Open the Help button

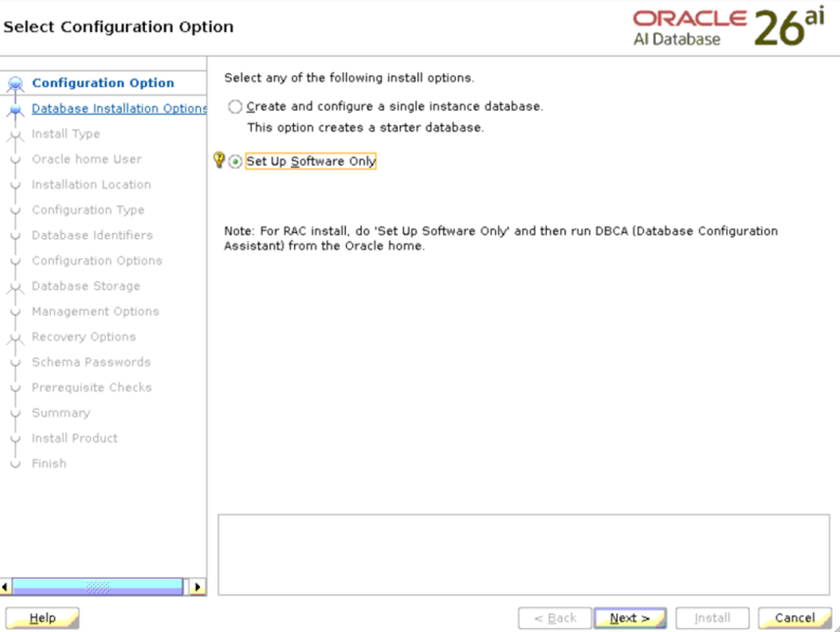tap(43, 619)
